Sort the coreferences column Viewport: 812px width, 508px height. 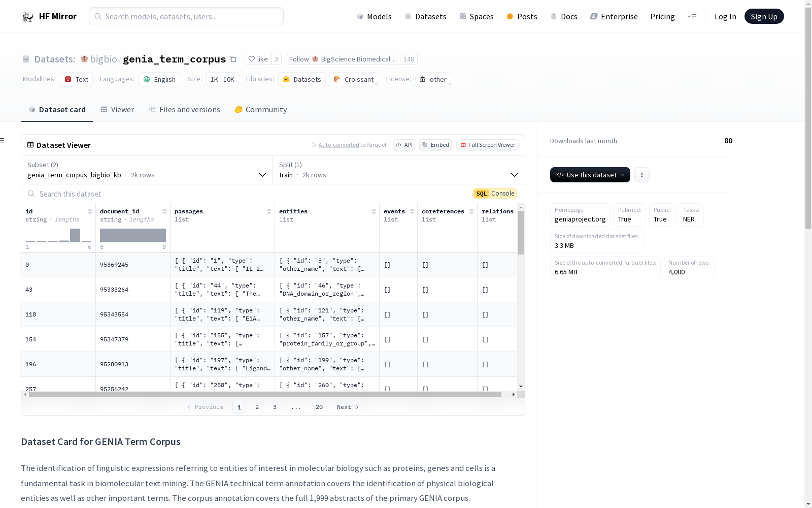471,211
